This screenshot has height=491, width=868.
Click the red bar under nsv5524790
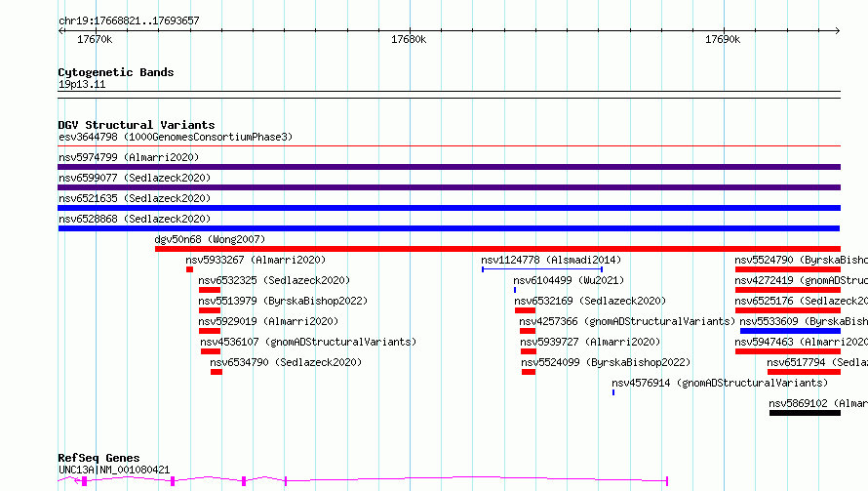coord(788,269)
